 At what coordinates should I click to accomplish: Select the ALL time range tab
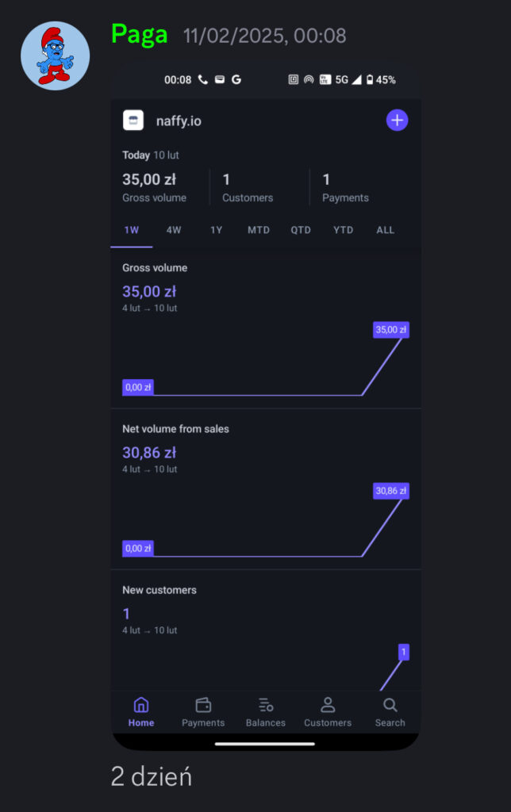tap(385, 230)
